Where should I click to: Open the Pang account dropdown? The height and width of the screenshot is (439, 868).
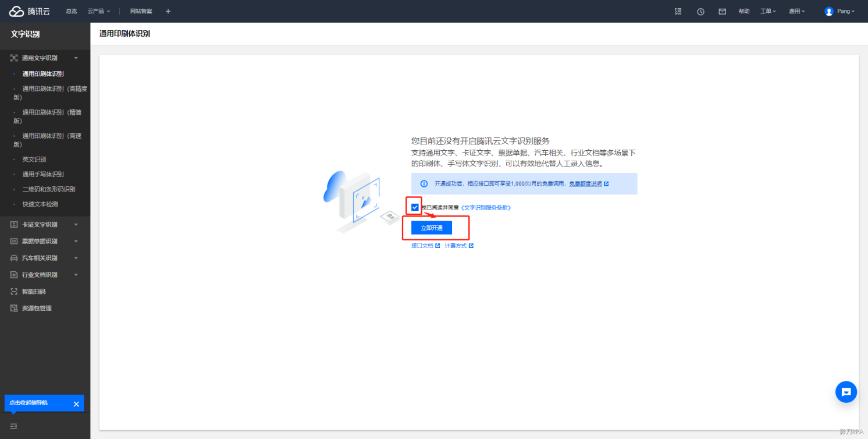839,11
